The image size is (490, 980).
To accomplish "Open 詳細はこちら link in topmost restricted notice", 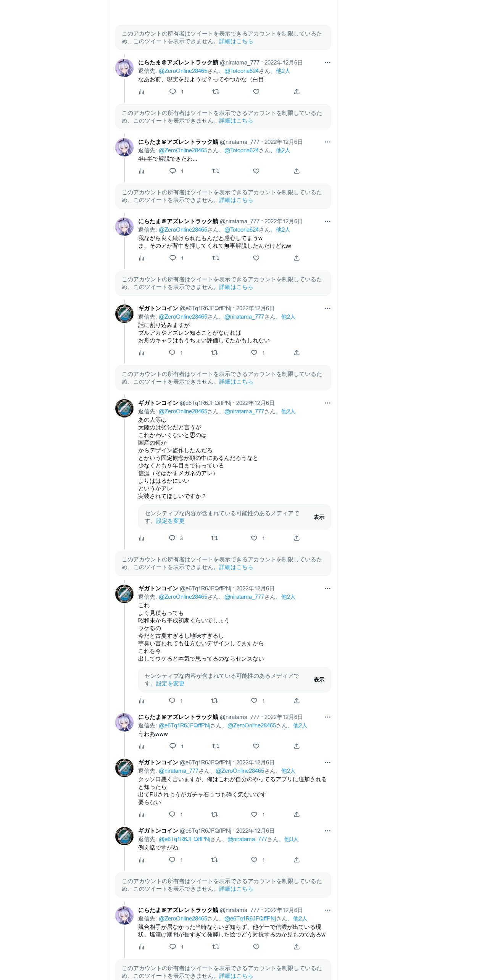I will (x=236, y=41).
